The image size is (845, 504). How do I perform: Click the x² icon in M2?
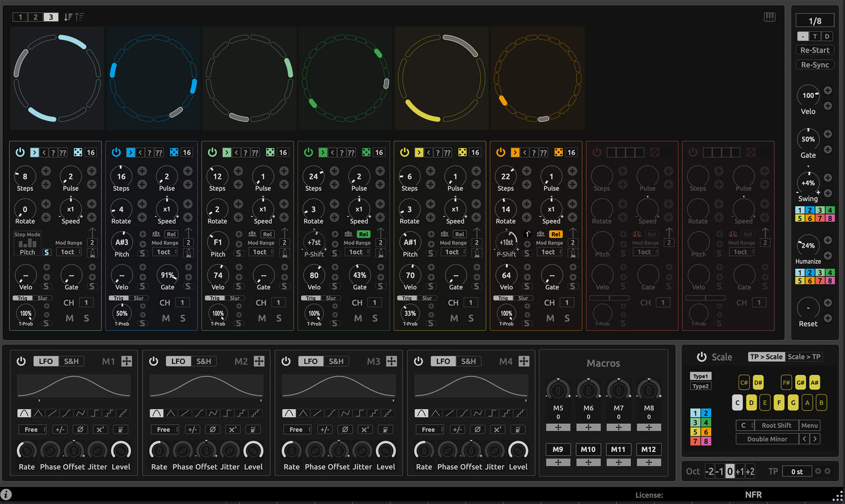click(x=232, y=429)
